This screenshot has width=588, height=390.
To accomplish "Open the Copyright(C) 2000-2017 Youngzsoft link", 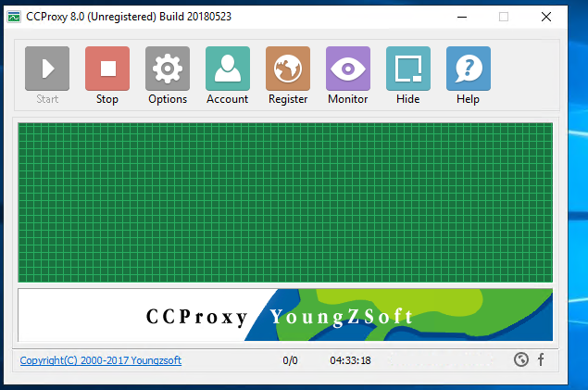I will coord(101,360).
